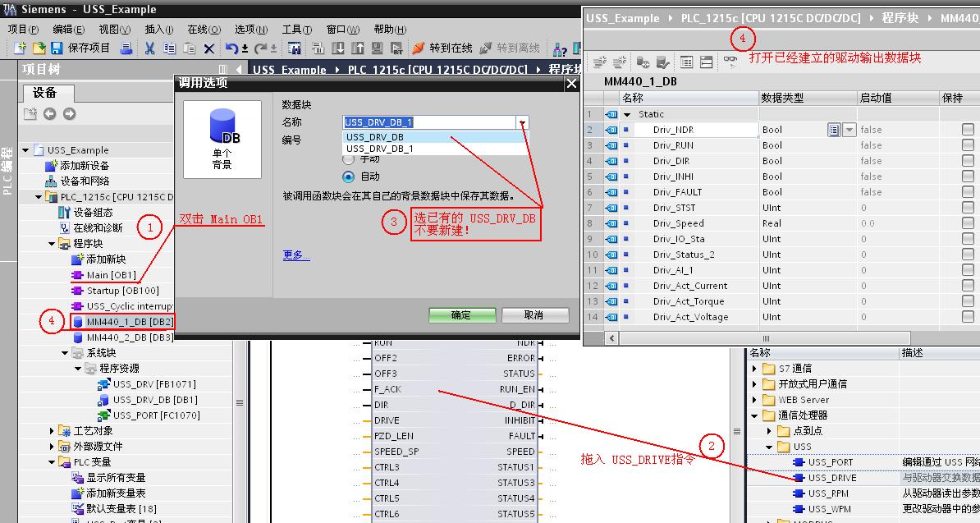
Task: Click 转到在线 go online button
Action: tap(442, 48)
